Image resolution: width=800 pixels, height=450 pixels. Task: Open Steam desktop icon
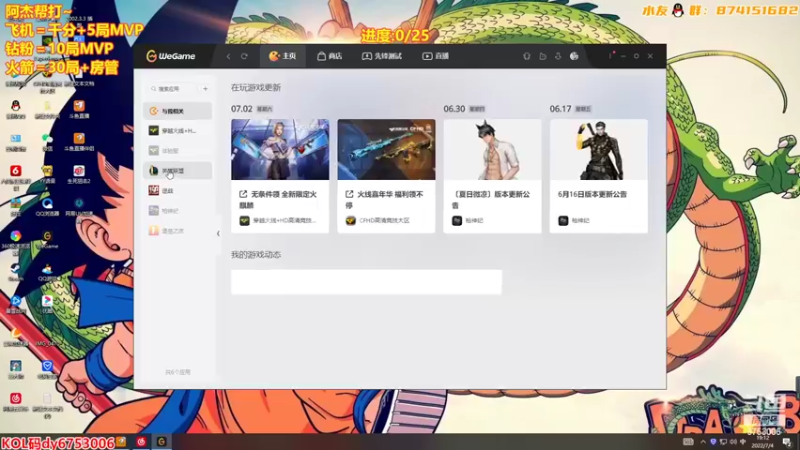pos(15,269)
